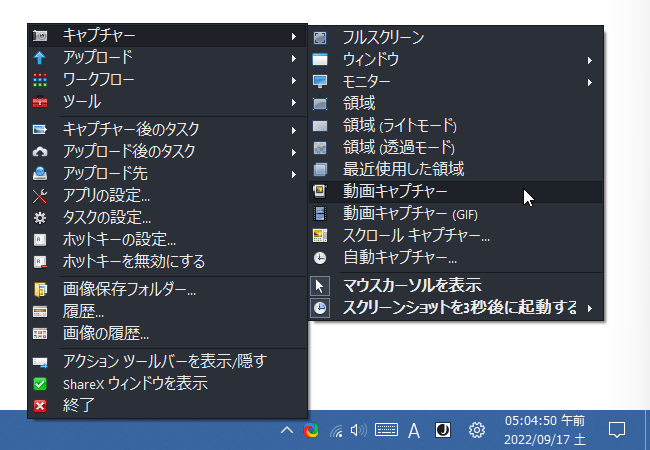
Task: Open スクリーンショットを3秒後に起動する delay submenu
Action: click(x=456, y=308)
